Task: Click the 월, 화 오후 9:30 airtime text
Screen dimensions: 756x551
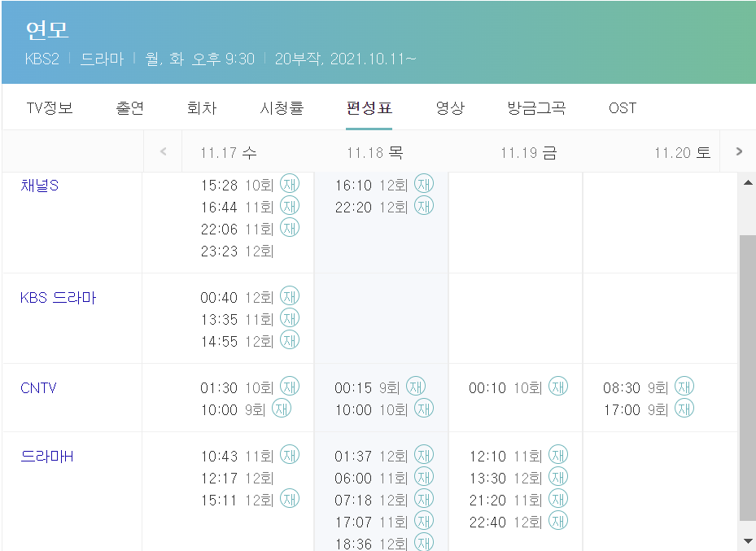Action: [x=199, y=59]
